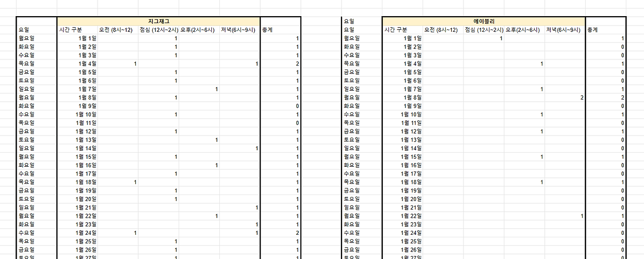Click 저녁 value 1 on 1월 23일 지그재그

pyautogui.click(x=257, y=224)
